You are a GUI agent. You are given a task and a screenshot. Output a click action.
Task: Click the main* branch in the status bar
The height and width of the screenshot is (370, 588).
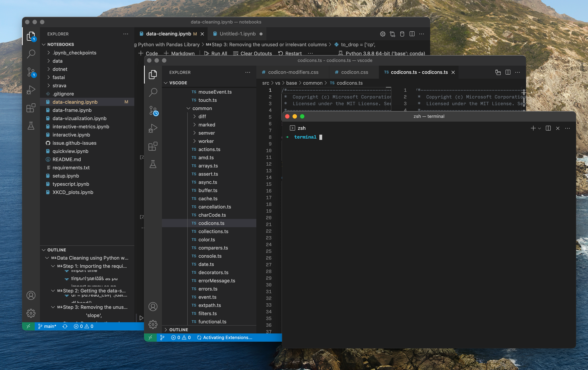[x=47, y=326]
